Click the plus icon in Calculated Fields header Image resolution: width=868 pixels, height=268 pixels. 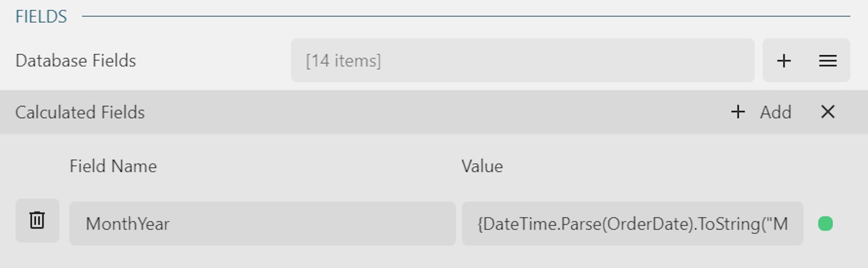coord(738,112)
